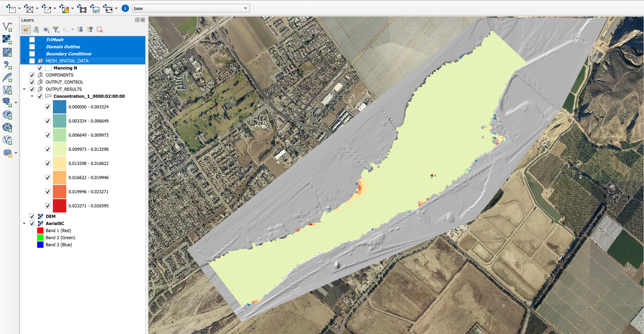Open the layer styling panel brush icon
Image resolution: width=644 pixels, height=334 pixels.
pyautogui.click(x=26, y=30)
